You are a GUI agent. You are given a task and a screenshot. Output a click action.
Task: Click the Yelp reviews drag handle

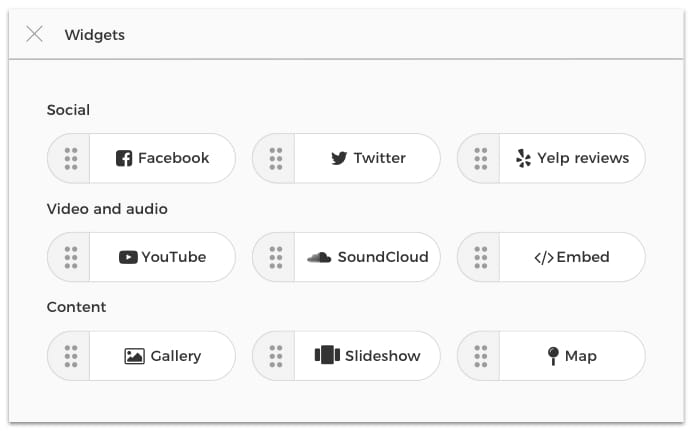[x=480, y=158]
